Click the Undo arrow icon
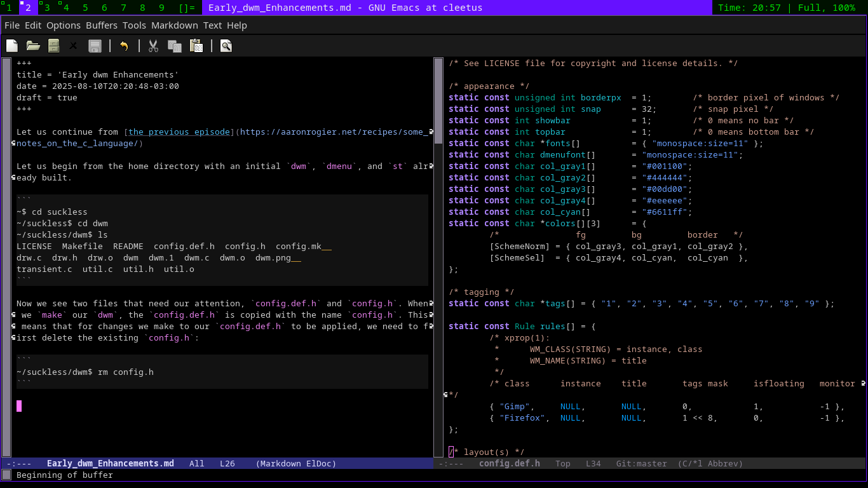The image size is (868, 488). tap(124, 46)
